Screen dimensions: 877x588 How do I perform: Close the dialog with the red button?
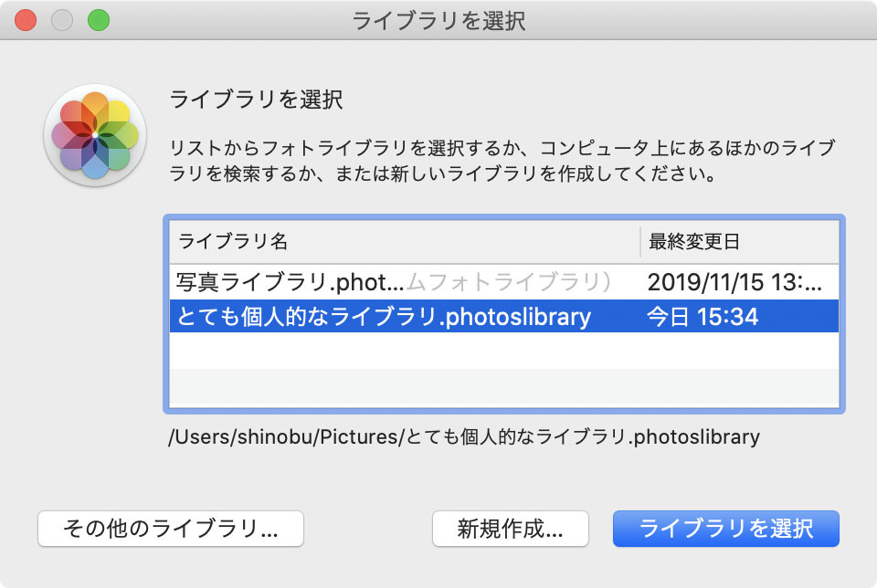(x=26, y=21)
